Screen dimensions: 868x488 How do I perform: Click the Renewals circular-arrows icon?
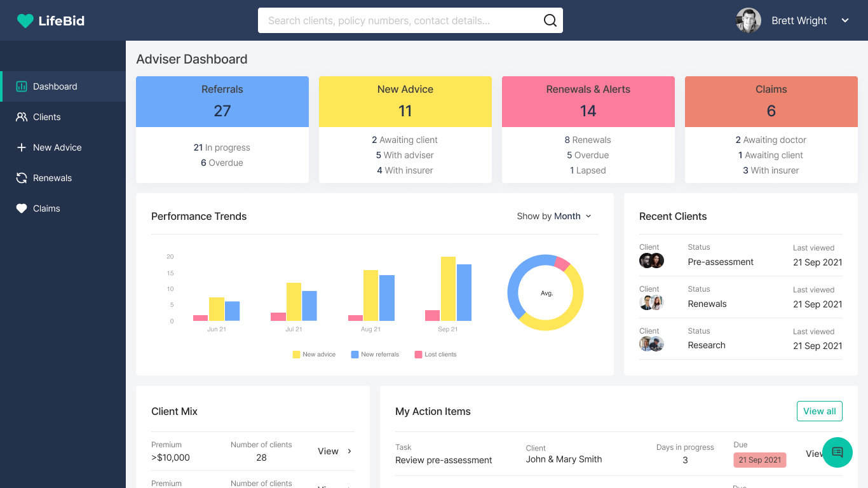point(22,178)
